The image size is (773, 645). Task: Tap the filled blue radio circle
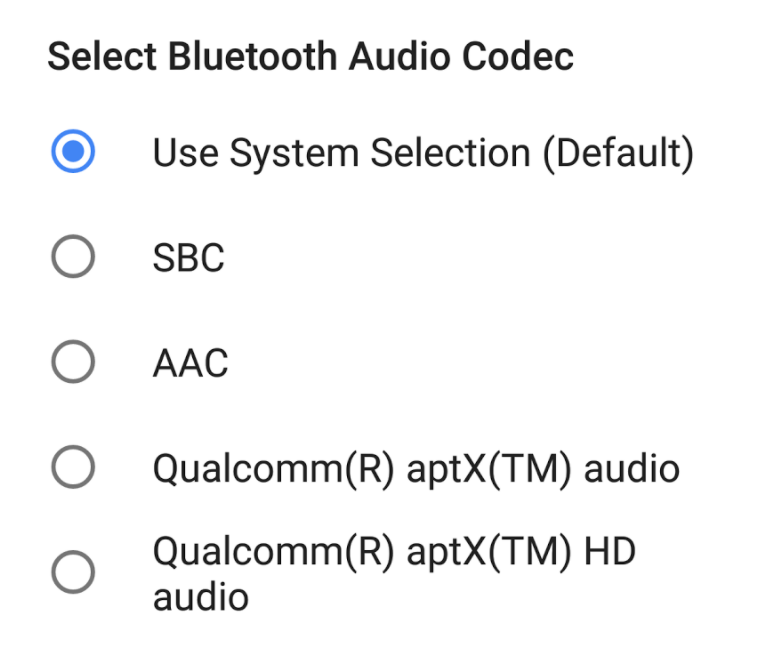tap(73, 153)
